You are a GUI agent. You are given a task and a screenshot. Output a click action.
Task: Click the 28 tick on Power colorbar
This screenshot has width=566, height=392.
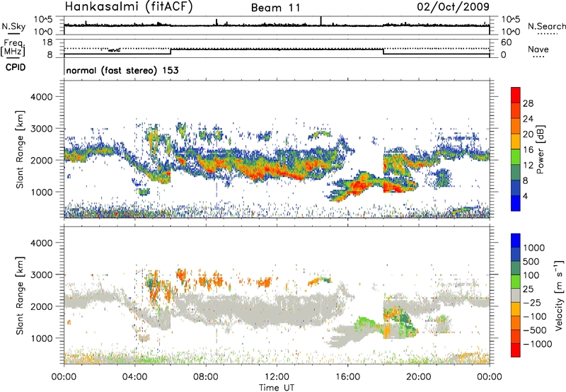528,103
